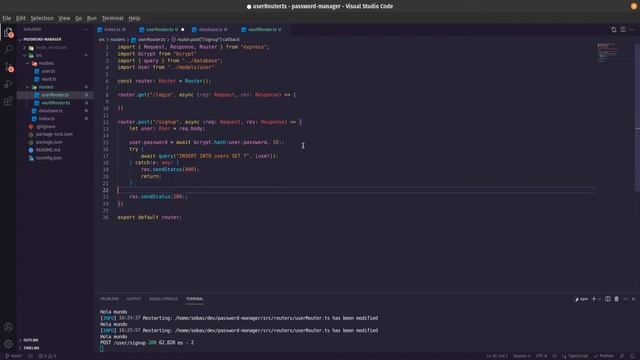Go to line via Ln, Col indicator

click(497, 356)
